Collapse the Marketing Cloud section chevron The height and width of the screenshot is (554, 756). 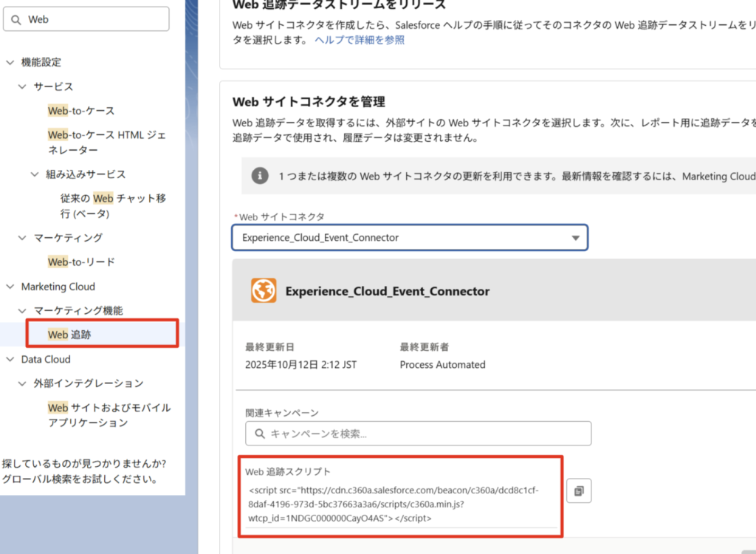click(x=10, y=287)
